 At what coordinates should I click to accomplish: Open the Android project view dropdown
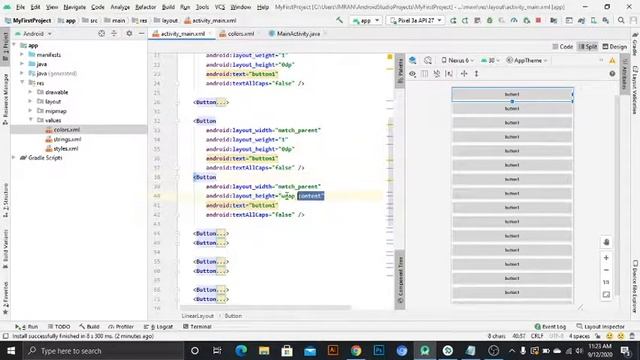[33, 33]
